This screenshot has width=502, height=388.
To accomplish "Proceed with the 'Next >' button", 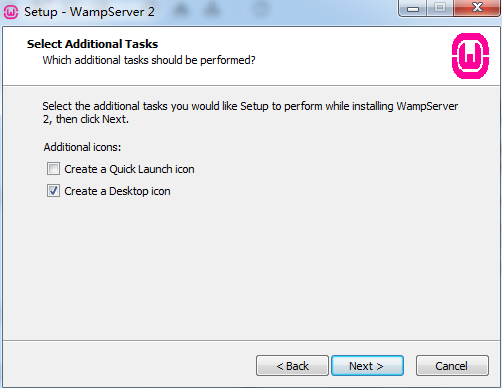I will [x=367, y=366].
